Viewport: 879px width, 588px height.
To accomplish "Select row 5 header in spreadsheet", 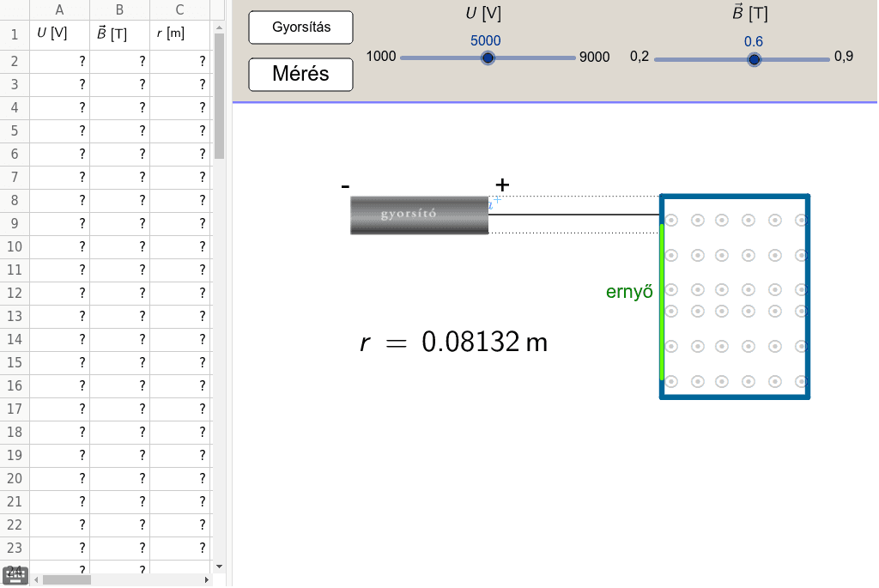I will (15, 130).
